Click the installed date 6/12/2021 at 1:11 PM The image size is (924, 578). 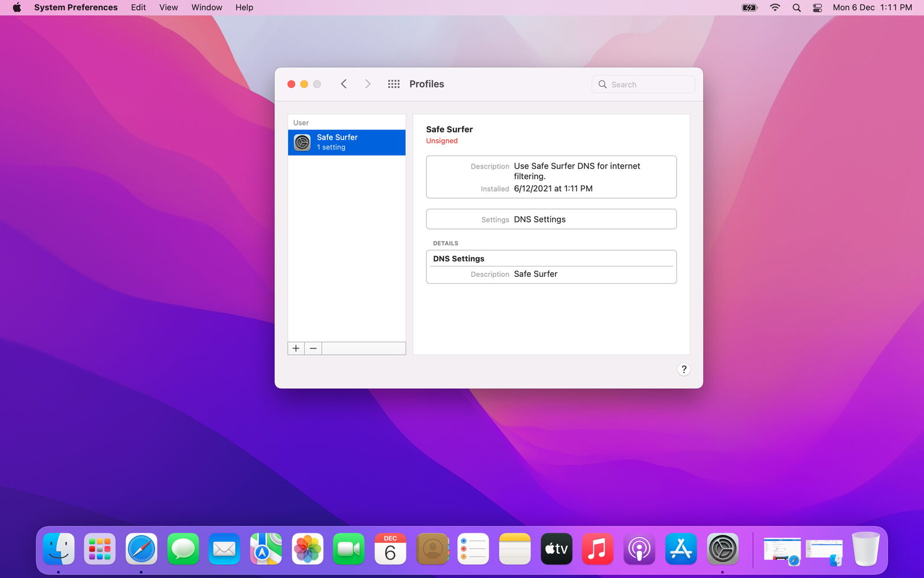coord(553,188)
